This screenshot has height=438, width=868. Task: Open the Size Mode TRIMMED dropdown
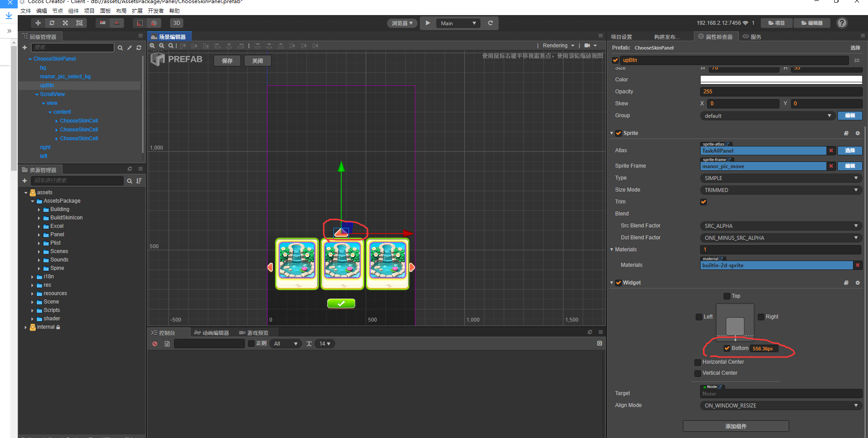pyautogui.click(x=781, y=190)
